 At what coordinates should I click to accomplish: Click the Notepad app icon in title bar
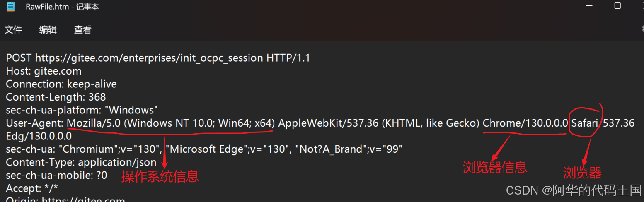[11, 7]
